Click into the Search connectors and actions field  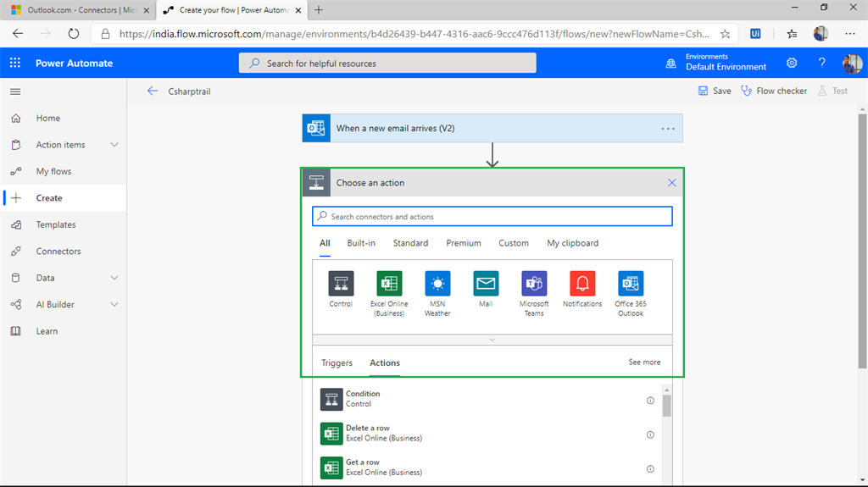coord(492,216)
